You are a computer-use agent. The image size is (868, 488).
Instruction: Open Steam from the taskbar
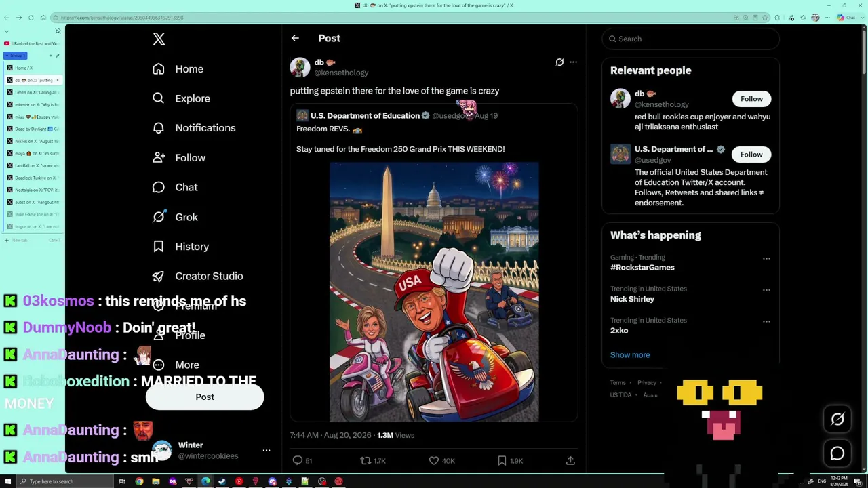tap(222, 481)
